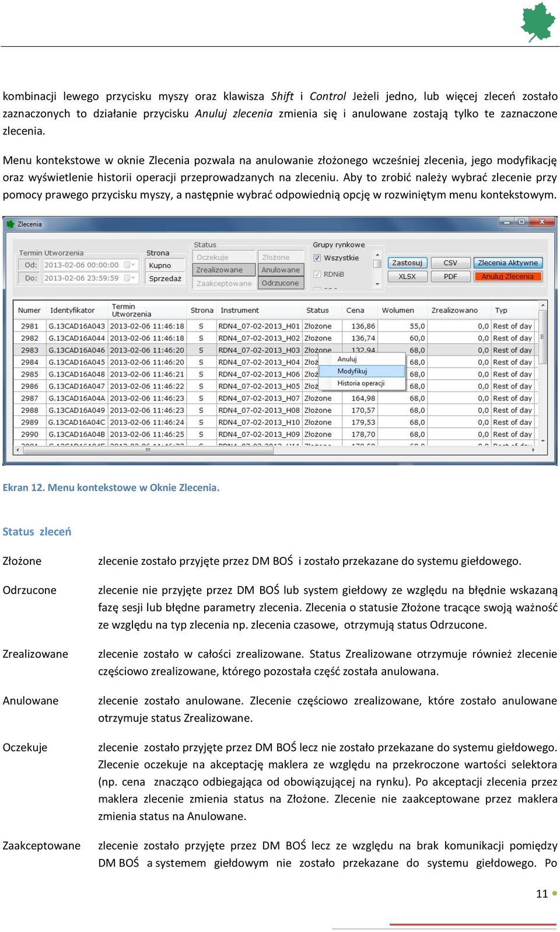
Task: Select order row 2981
Action: 275,326
